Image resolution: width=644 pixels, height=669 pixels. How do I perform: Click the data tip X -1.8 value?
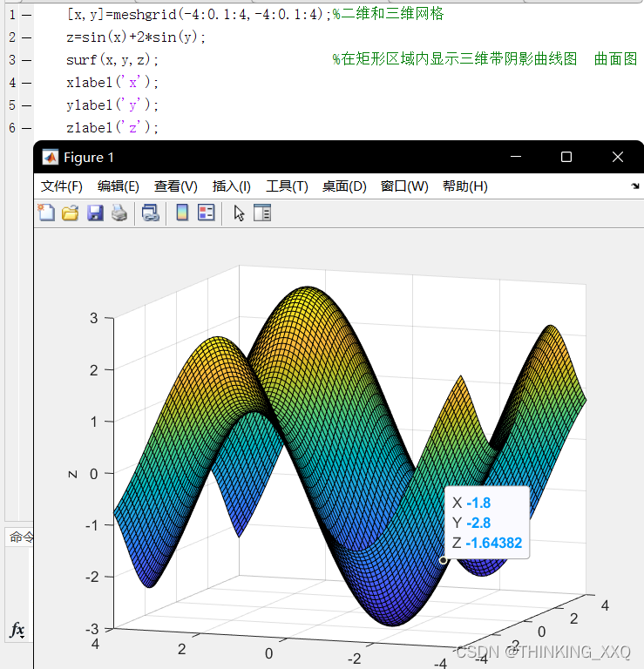[478, 503]
